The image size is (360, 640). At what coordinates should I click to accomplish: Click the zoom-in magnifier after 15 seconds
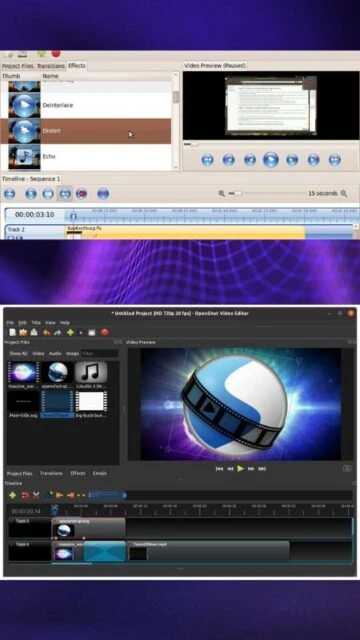tap(344, 193)
